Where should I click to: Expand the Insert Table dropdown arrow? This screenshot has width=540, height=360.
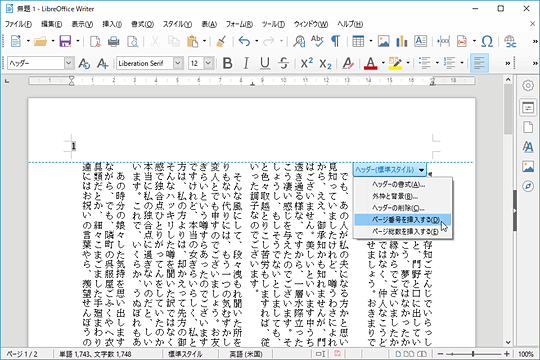point(371,41)
